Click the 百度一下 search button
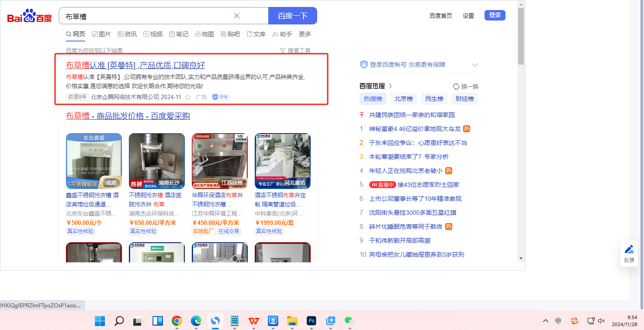This screenshot has height=330, width=644. click(293, 16)
